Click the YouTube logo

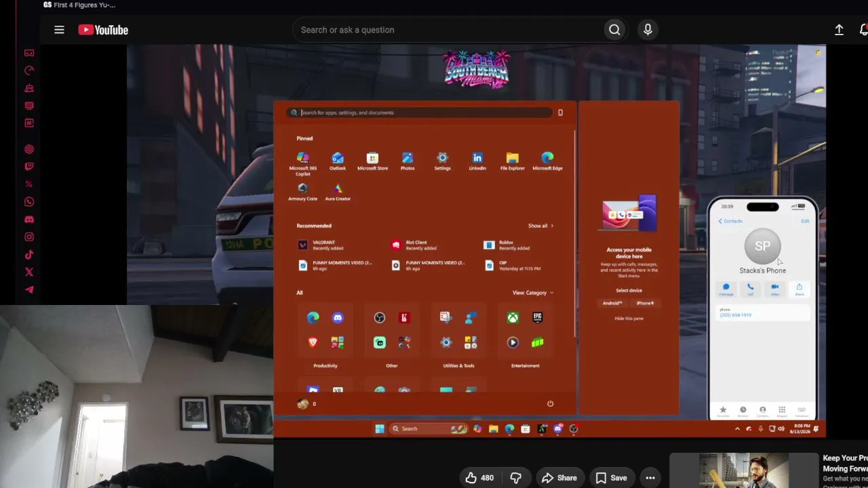click(x=103, y=30)
